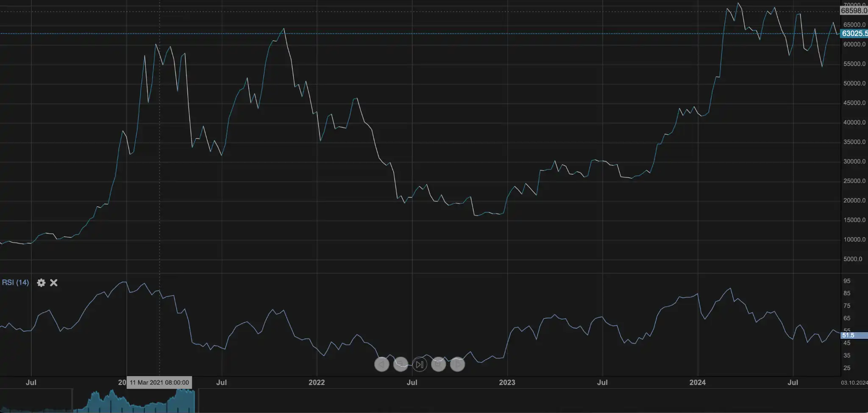Open RSI indicator settings gear
The image size is (868, 413).
click(x=41, y=283)
